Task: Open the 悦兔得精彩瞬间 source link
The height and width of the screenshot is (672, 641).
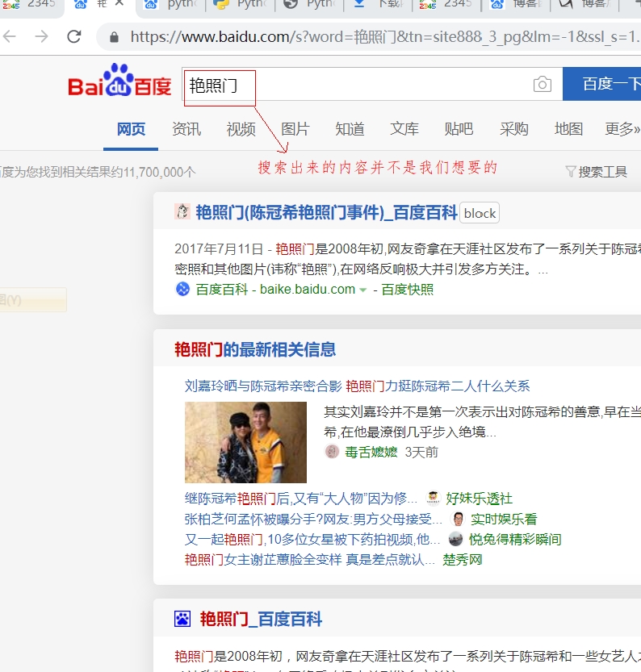Action: pos(515,539)
